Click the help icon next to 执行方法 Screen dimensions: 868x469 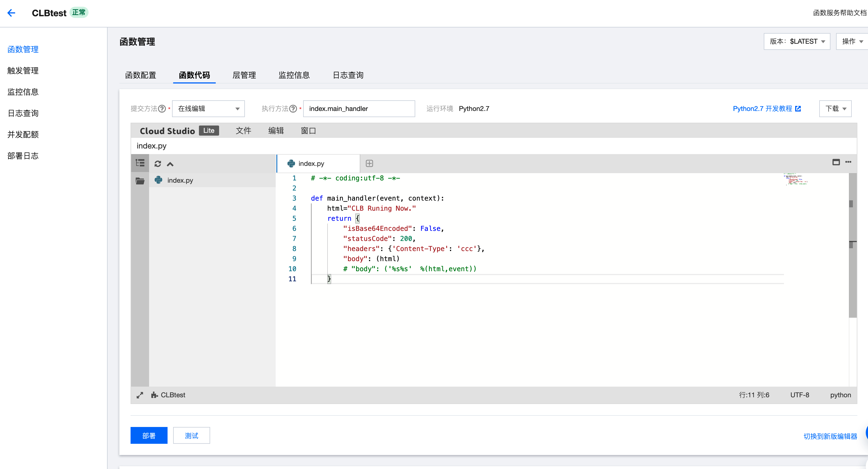click(x=293, y=108)
